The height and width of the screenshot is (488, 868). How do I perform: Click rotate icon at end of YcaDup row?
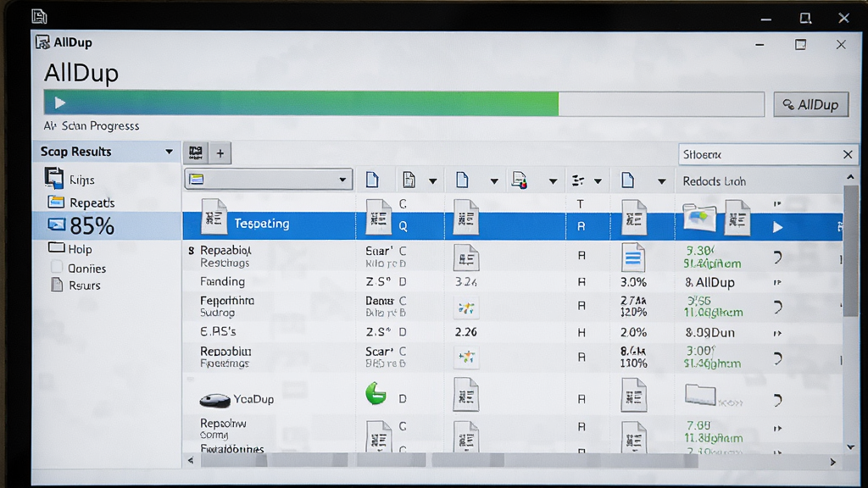pyautogui.click(x=777, y=400)
